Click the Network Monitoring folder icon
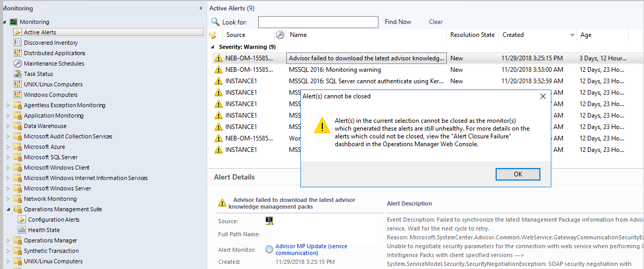Screen dimensions: 644x269 coord(18,199)
